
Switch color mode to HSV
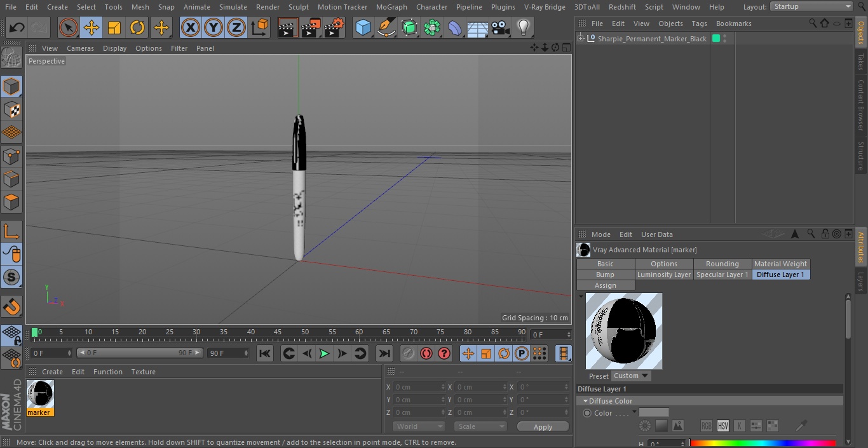tap(723, 426)
